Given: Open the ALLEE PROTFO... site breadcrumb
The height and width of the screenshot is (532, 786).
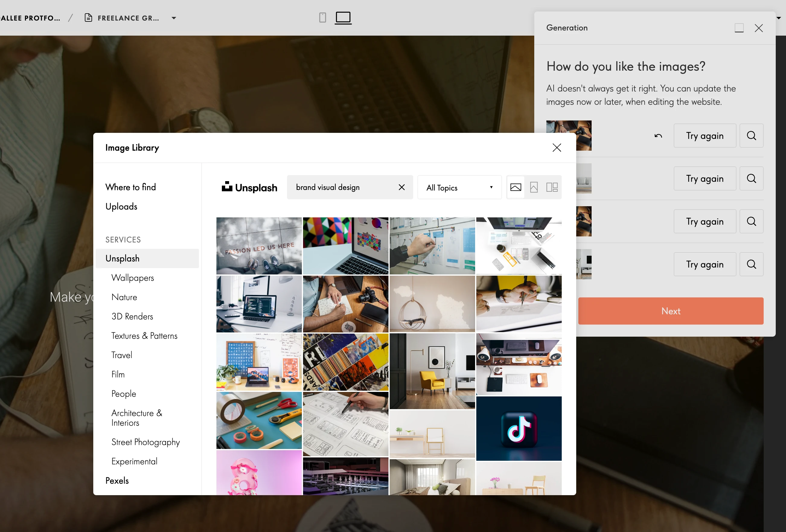Looking at the screenshot, I should 30,18.
